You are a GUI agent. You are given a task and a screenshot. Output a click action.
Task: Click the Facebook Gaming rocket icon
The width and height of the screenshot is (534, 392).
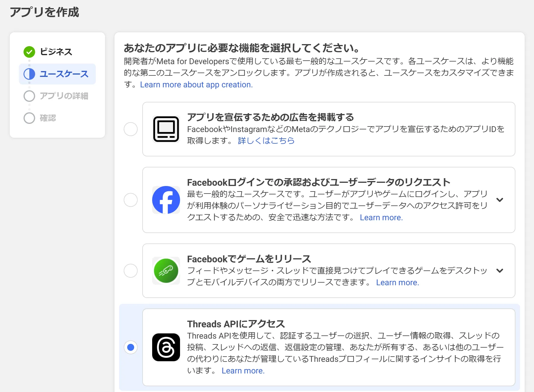pyautogui.click(x=166, y=270)
